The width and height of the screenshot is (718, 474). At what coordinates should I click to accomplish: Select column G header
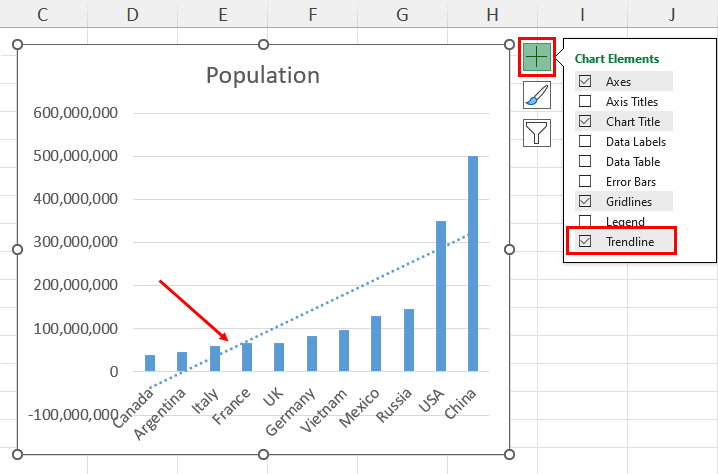tap(402, 14)
